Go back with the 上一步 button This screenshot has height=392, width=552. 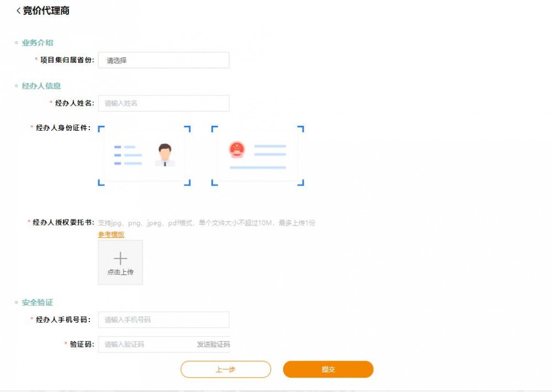point(226,369)
